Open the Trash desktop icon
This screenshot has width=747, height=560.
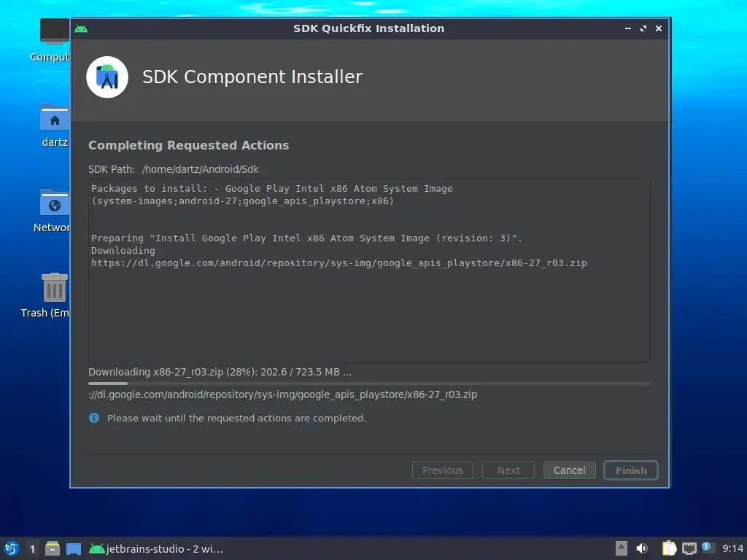pyautogui.click(x=54, y=287)
